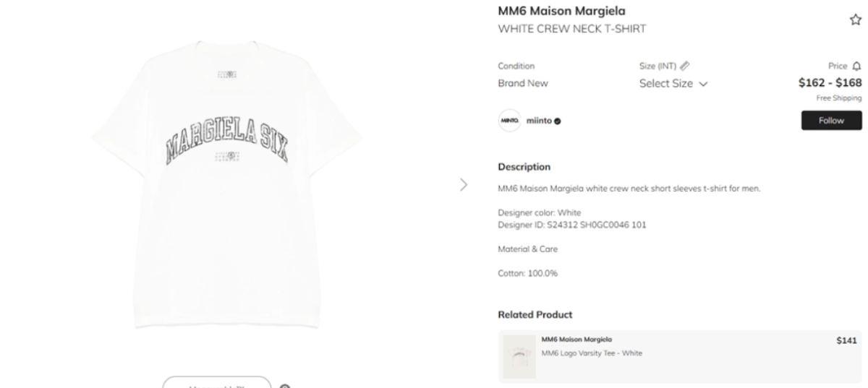Follow the miinto seller
This screenshot has width=868, height=388.
[x=831, y=121]
